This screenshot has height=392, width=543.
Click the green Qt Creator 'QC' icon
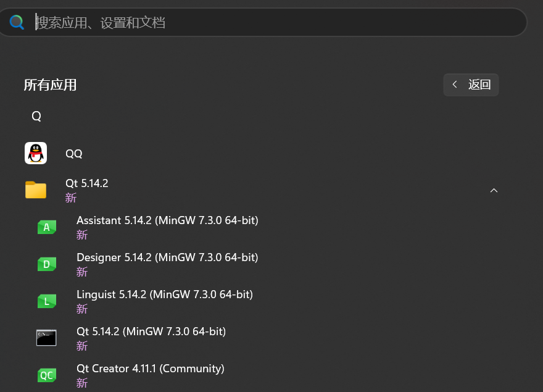[x=47, y=375]
